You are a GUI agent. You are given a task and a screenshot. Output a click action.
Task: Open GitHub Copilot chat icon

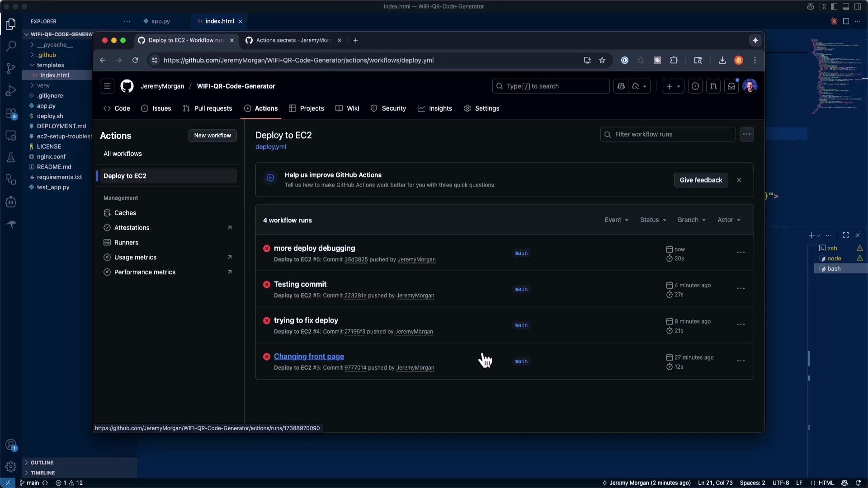click(x=621, y=86)
